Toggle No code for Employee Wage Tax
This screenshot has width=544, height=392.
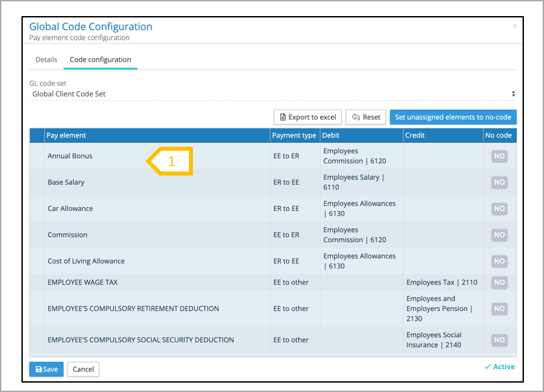(499, 282)
